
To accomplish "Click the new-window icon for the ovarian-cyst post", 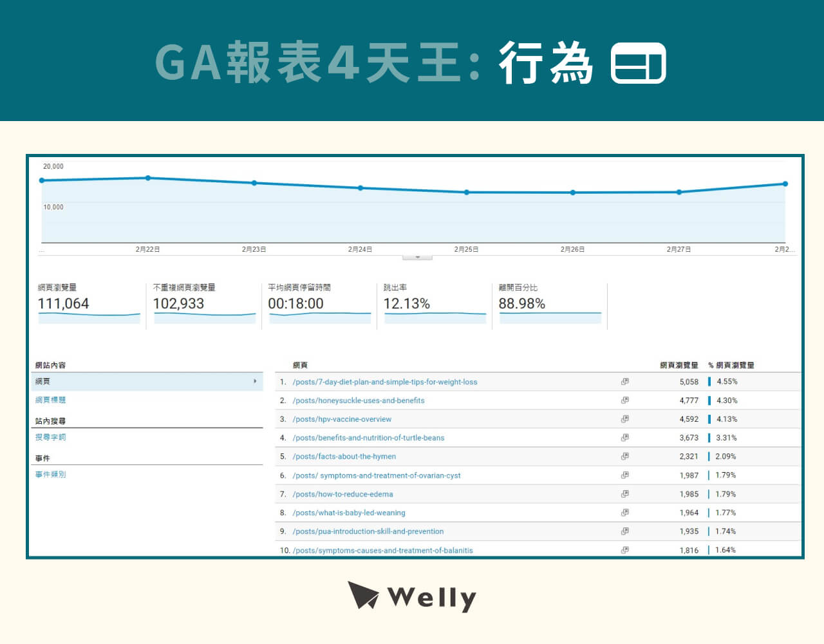I will tap(624, 475).
